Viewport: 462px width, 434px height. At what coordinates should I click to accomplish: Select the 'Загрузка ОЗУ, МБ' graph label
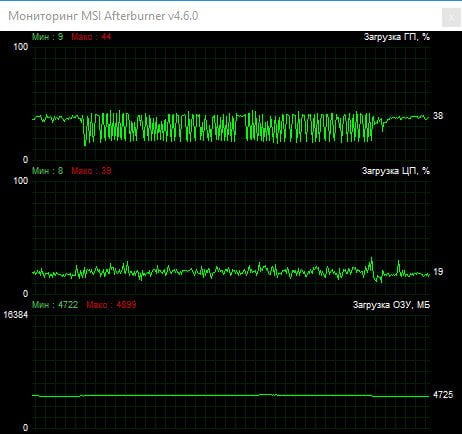[x=391, y=305]
